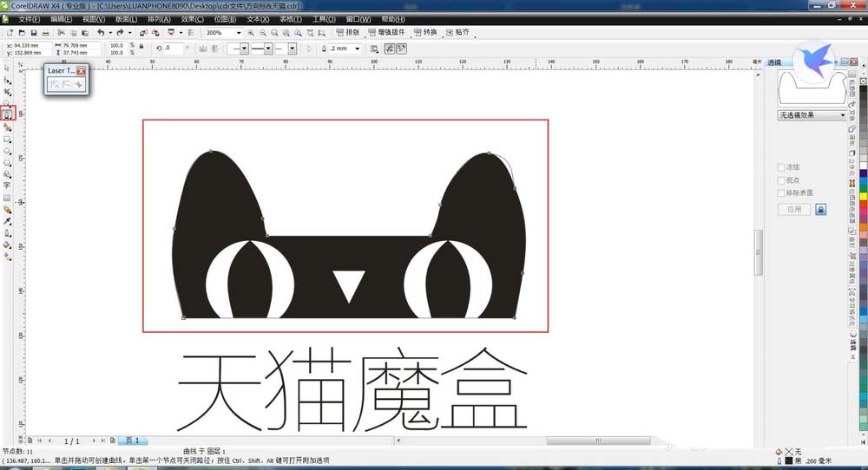Select the Eyedropper tool

click(7, 221)
